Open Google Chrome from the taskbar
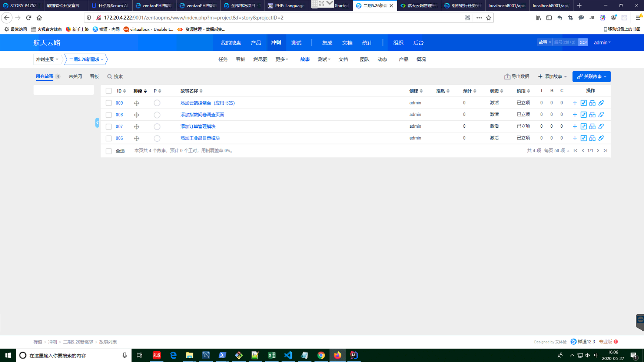This screenshot has width=644, height=362. click(x=321, y=355)
